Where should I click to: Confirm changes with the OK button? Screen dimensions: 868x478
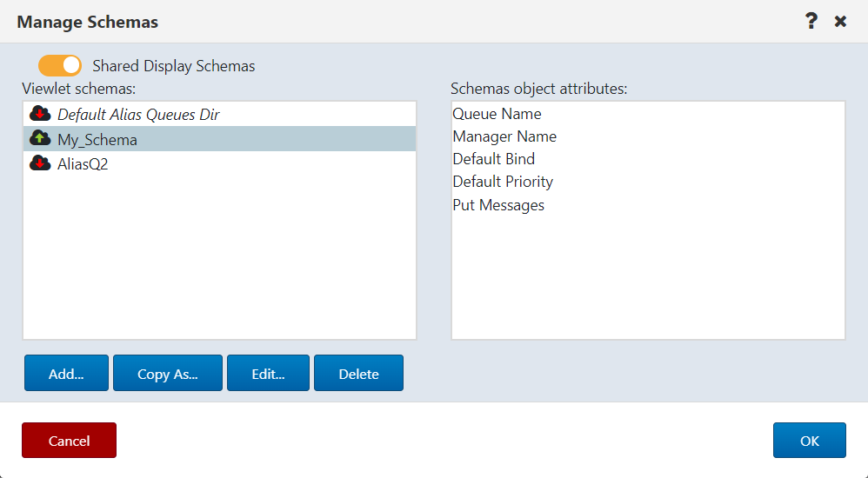(x=810, y=441)
